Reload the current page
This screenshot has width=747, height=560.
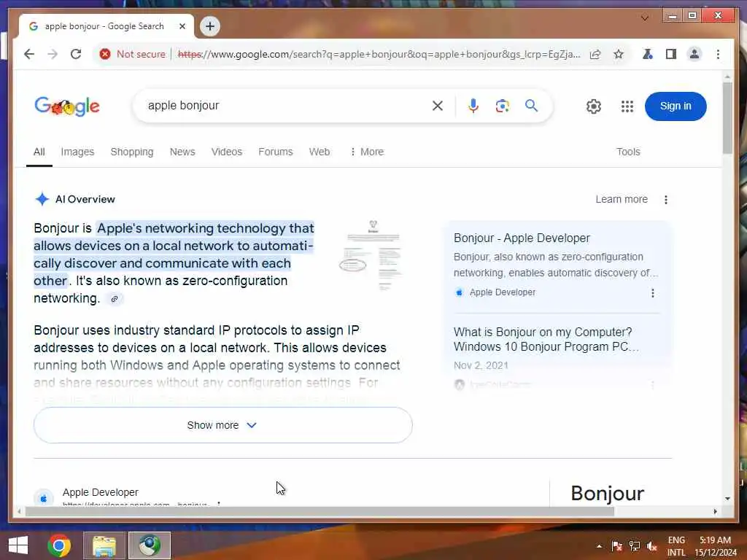point(76,54)
